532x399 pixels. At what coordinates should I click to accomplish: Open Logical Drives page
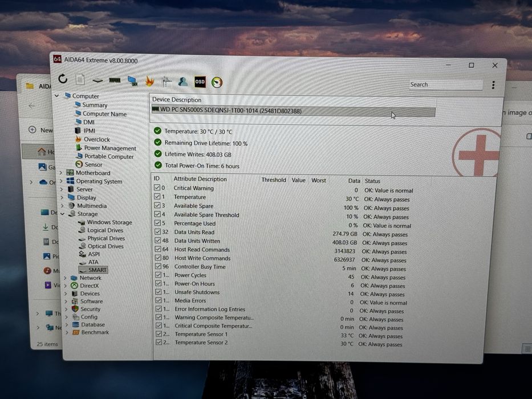105,230
